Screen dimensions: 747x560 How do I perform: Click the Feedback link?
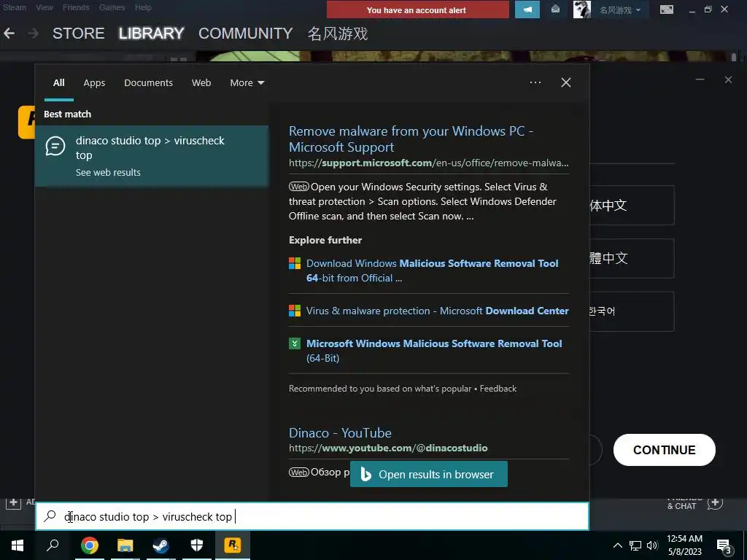pos(498,389)
